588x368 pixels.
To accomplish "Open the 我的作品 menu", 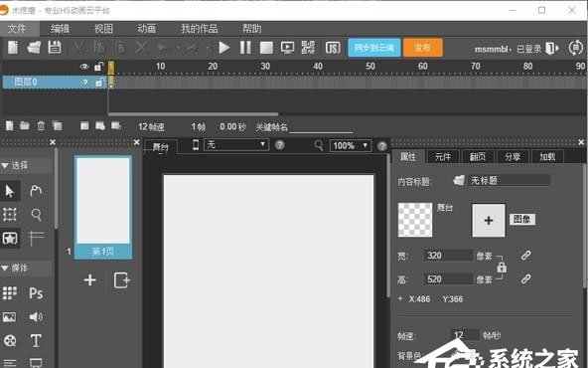I will 200,29.
